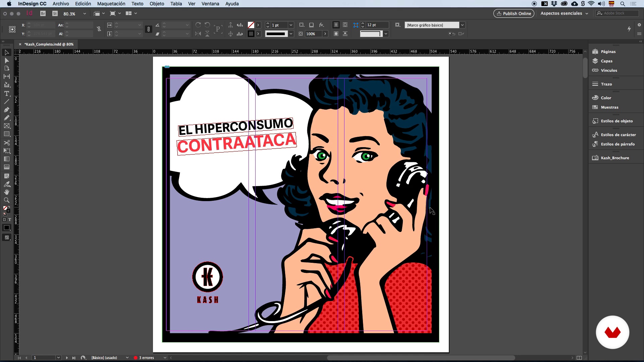The image size is (644, 362).
Task: Select the Gradient Swatch tool
Action: pos(6,159)
